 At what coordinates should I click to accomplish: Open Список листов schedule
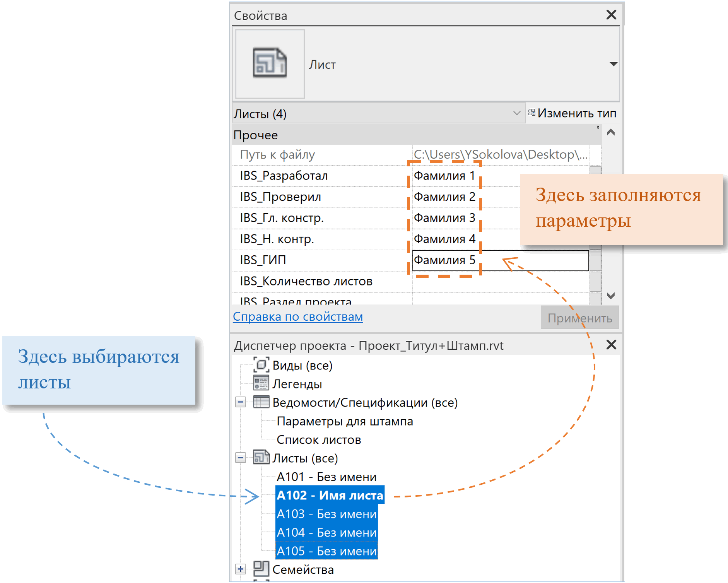(x=319, y=440)
